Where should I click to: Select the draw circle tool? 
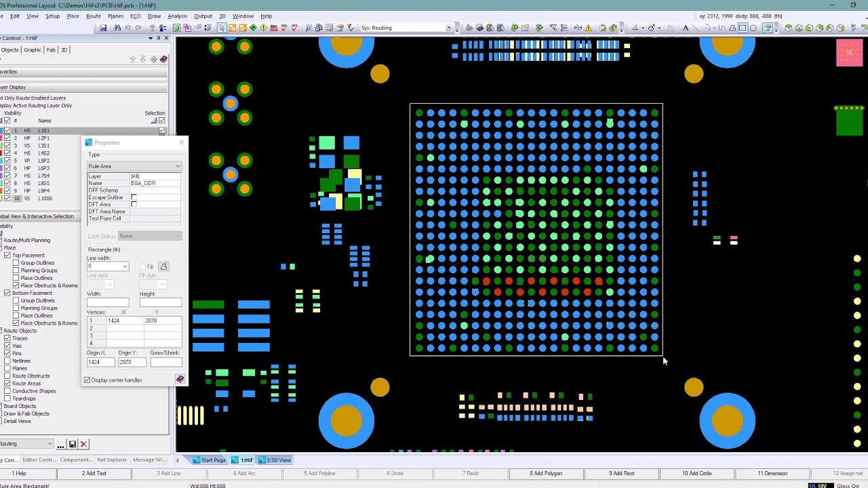point(753,28)
